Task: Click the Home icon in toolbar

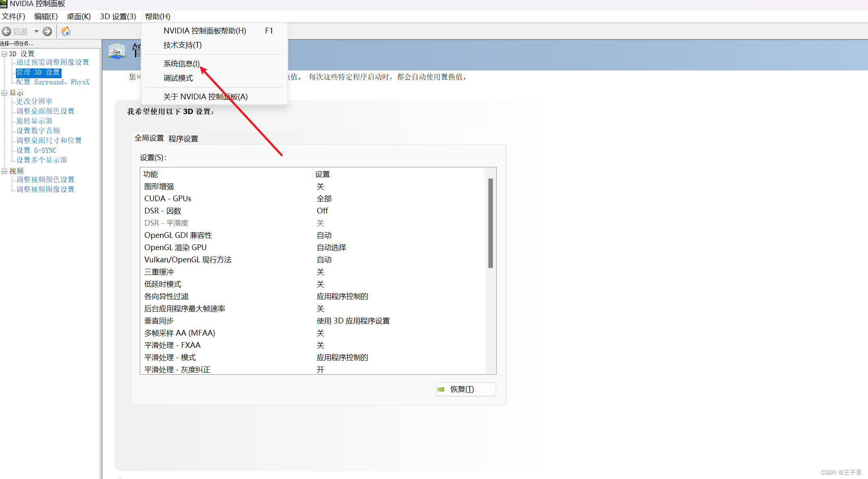Action: click(66, 31)
